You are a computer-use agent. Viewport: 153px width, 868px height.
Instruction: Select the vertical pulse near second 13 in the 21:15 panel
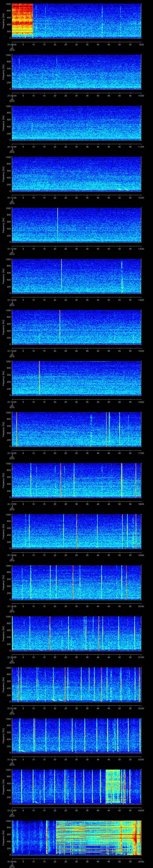(x=39, y=378)
